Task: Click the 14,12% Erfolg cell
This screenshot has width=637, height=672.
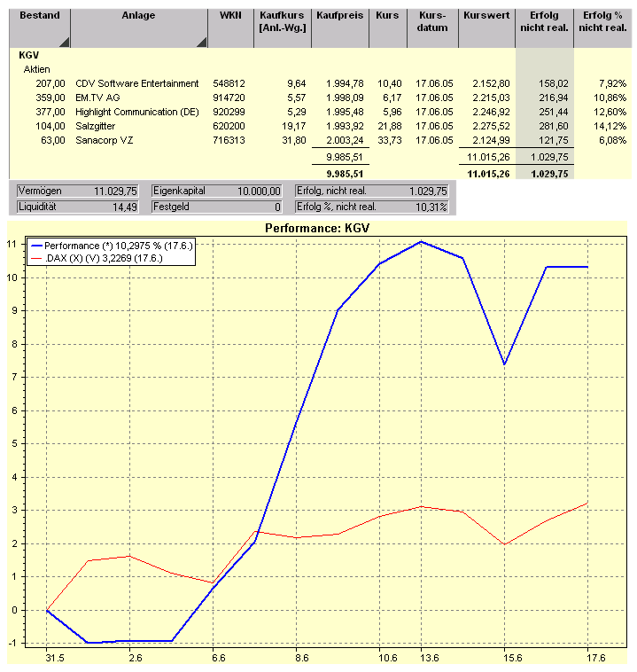Action: point(610,126)
